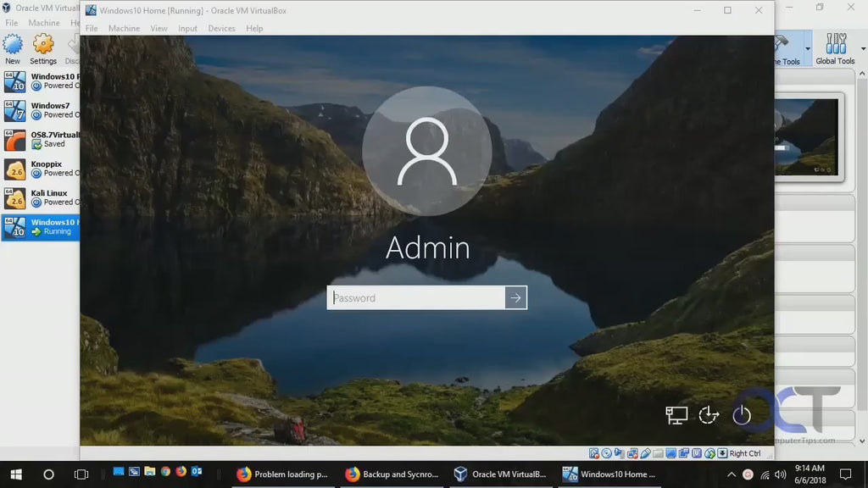Click the network icon on the login screen

point(676,414)
